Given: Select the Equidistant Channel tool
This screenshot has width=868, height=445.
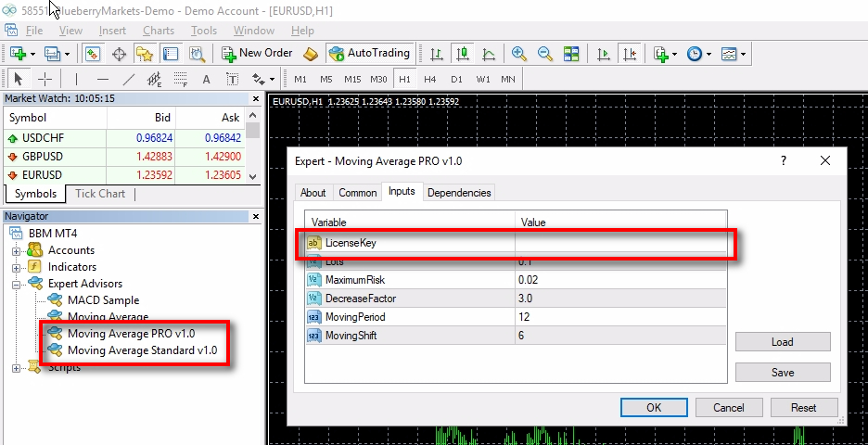Looking at the screenshot, I should tap(155, 80).
